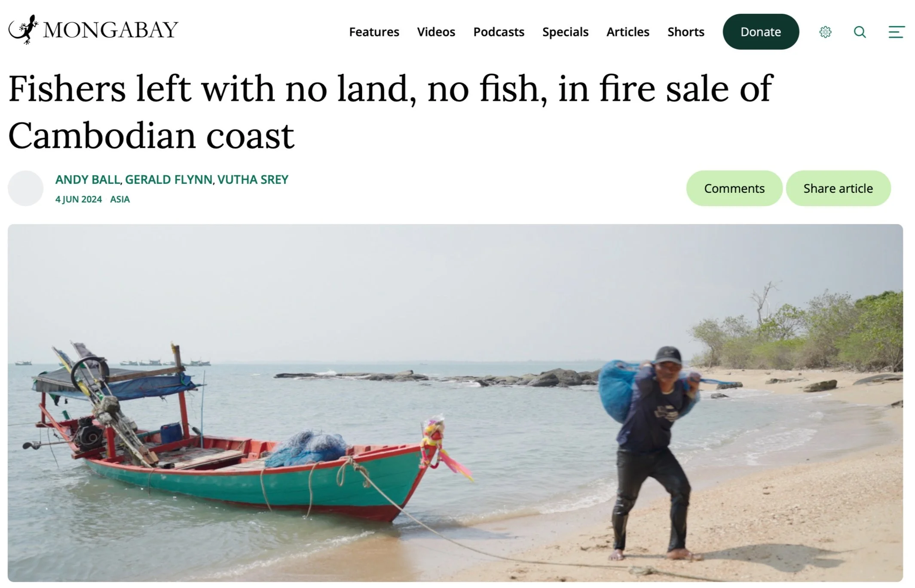Go to the Videos section
The height and width of the screenshot is (588, 915).
(436, 32)
